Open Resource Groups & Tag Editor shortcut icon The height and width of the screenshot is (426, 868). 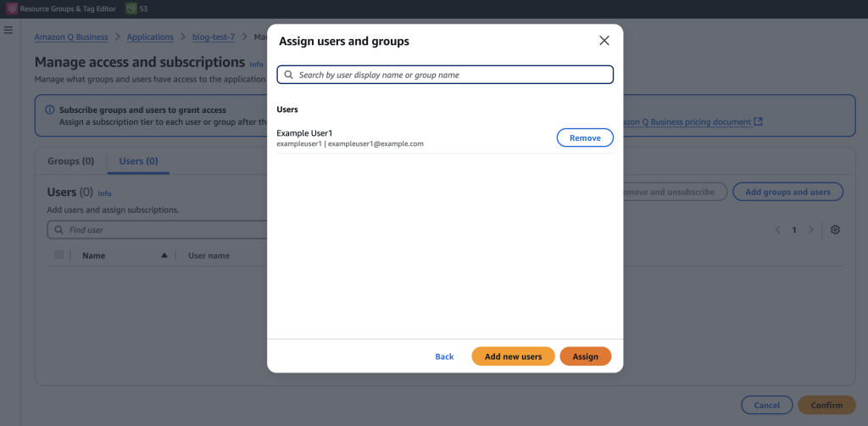12,8
